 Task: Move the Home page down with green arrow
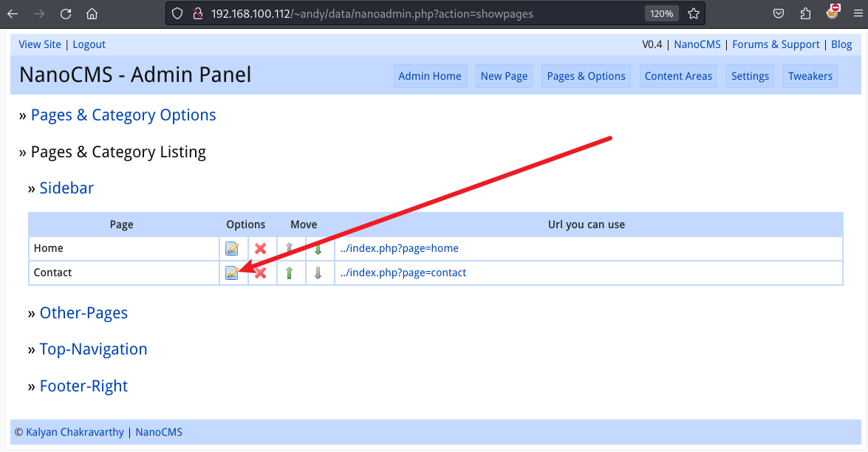318,249
